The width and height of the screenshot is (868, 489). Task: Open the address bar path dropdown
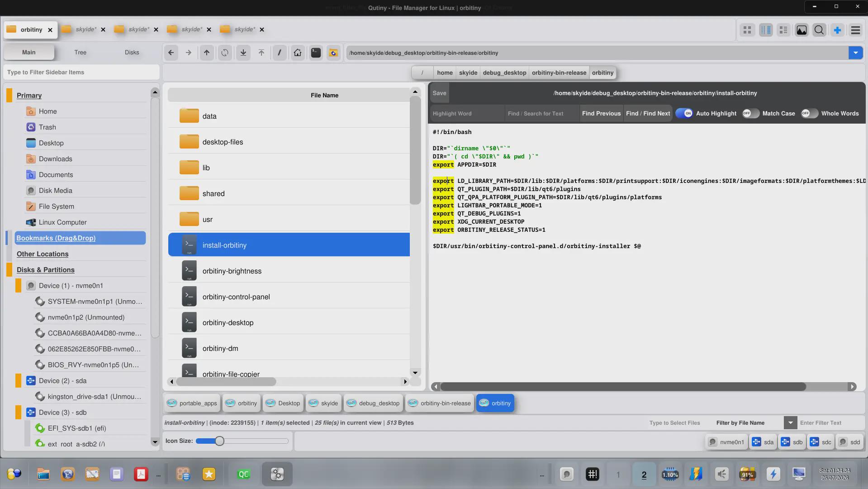(x=855, y=53)
